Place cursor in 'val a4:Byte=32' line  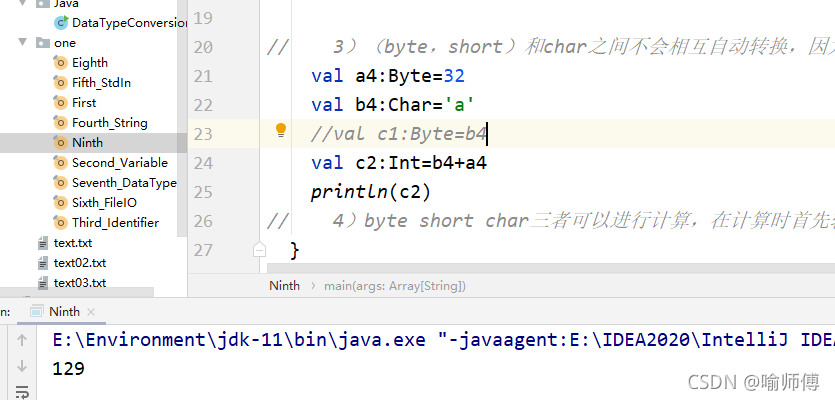[388, 76]
